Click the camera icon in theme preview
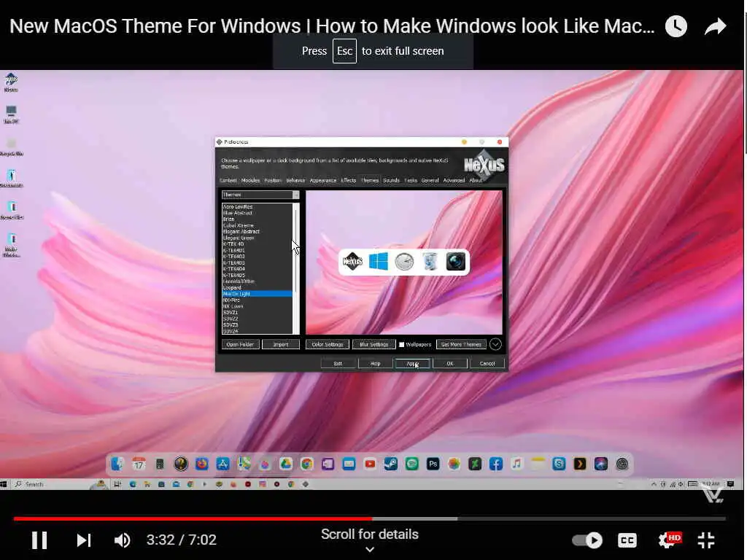747x560 pixels. point(456,262)
